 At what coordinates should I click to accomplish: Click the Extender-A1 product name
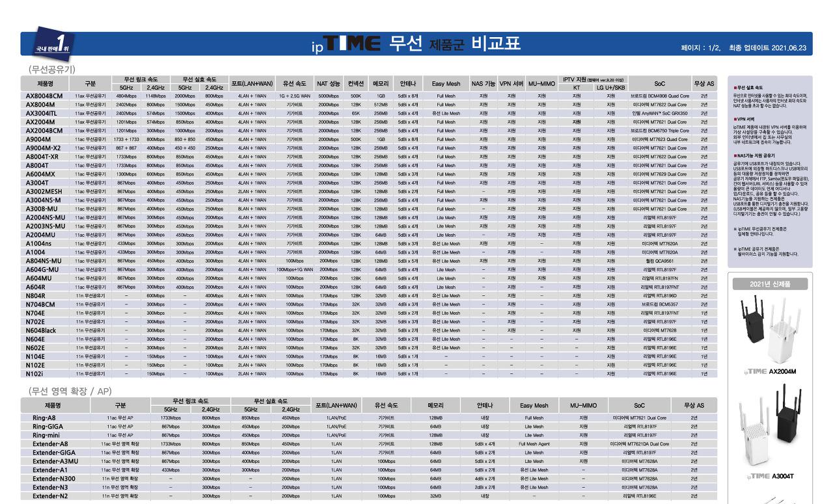49,470
